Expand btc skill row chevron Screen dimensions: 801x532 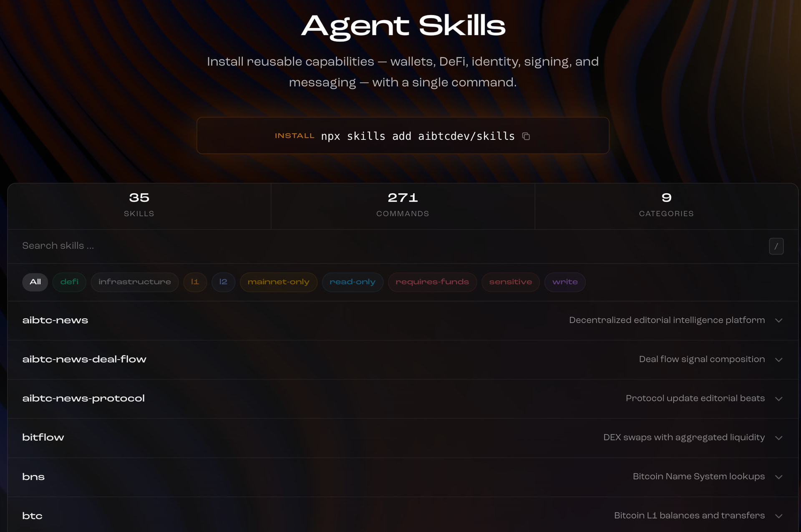point(778,516)
